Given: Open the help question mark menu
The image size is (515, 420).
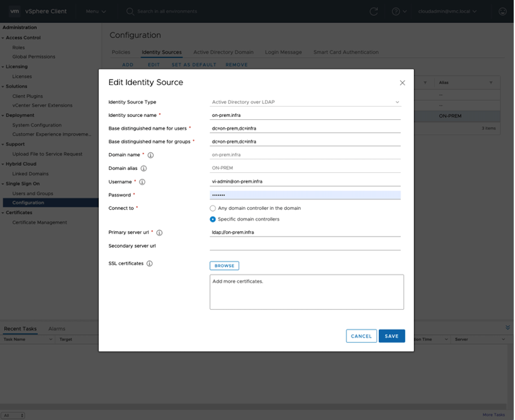Looking at the screenshot, I should pyautogui.click(x=399, y=12).
